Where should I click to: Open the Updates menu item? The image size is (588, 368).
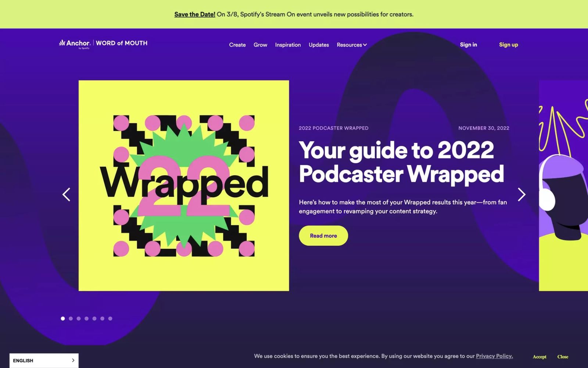coord(319,45)
